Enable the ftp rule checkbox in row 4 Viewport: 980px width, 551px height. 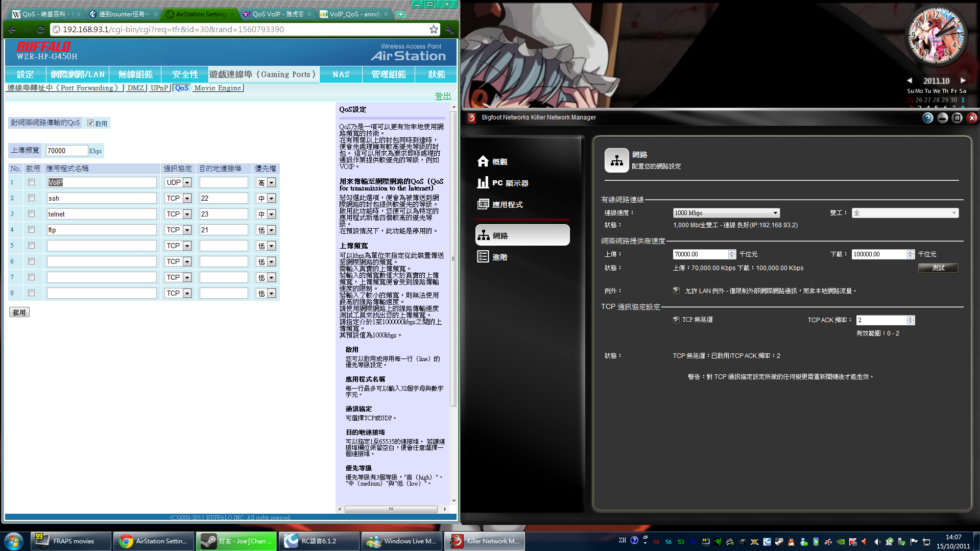[32, 230]
